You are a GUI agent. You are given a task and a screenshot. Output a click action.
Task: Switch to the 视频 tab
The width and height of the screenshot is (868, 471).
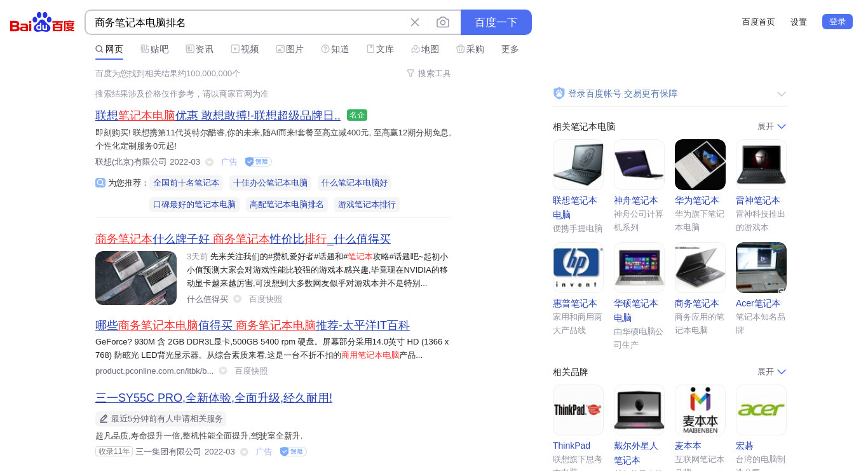pyautogui.click(x=245, y=49)
